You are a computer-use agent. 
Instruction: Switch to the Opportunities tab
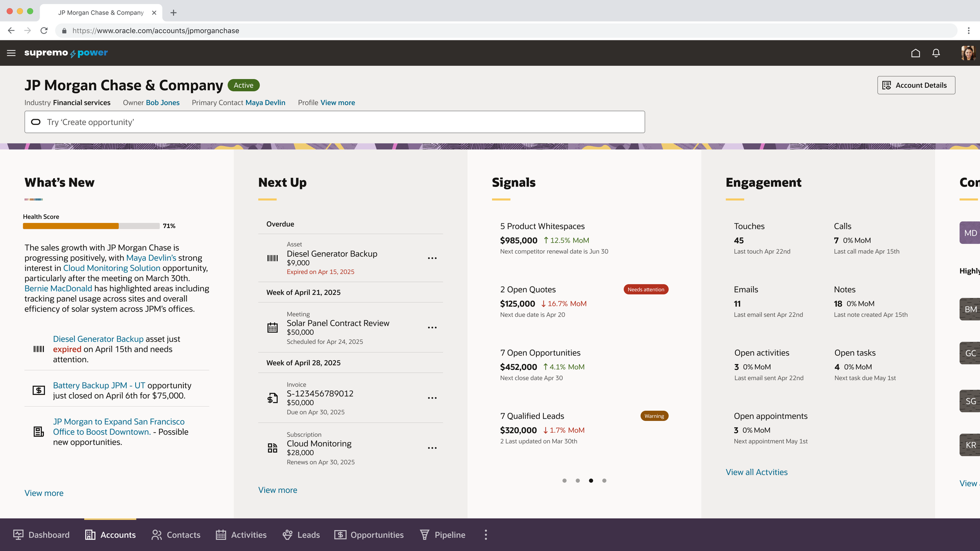pos(369,535)
